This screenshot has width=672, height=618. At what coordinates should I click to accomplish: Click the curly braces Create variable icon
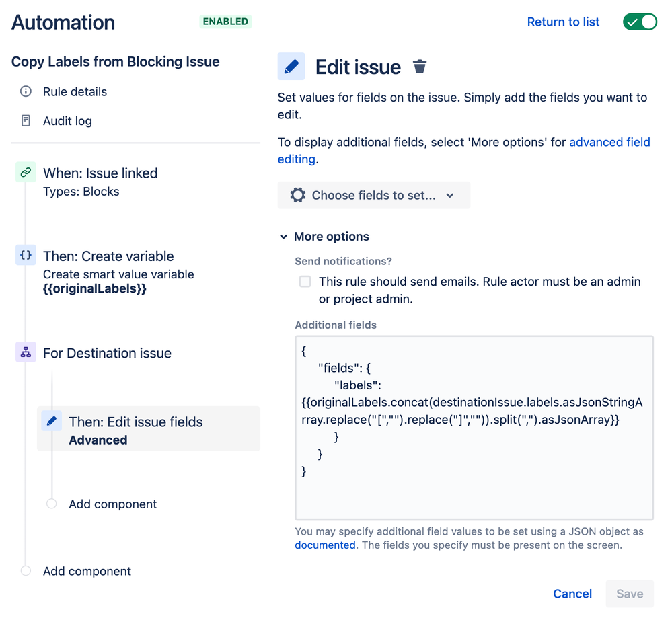(x=26, y=255)
